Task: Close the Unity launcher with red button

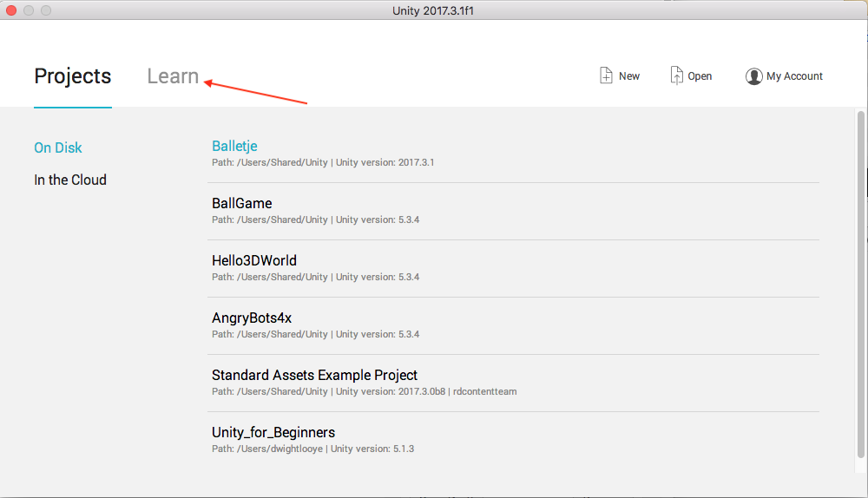Action: tap(11, 10)
